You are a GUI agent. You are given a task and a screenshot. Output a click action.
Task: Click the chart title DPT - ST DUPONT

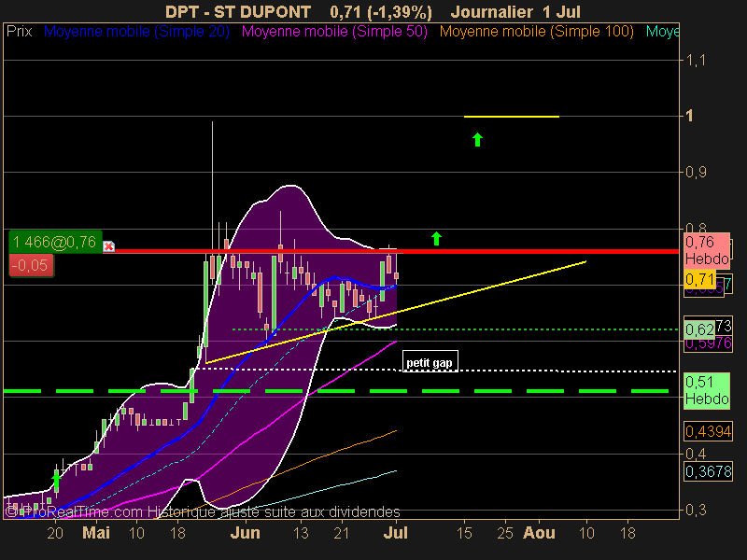238,11
